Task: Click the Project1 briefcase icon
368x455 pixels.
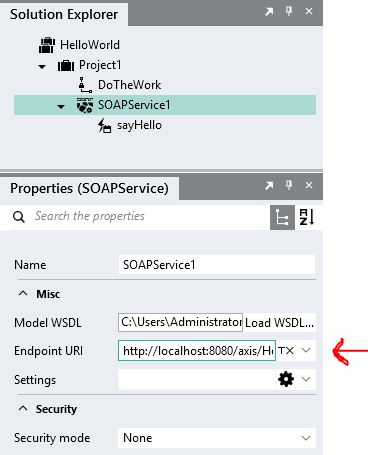Action: (66, 65)
